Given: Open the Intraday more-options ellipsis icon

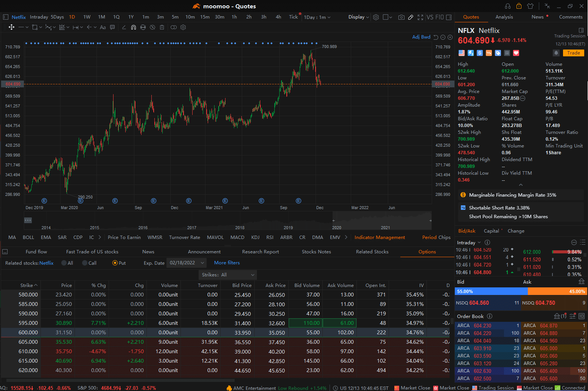Looking at the screenshot, I should (x=574, y=242).
